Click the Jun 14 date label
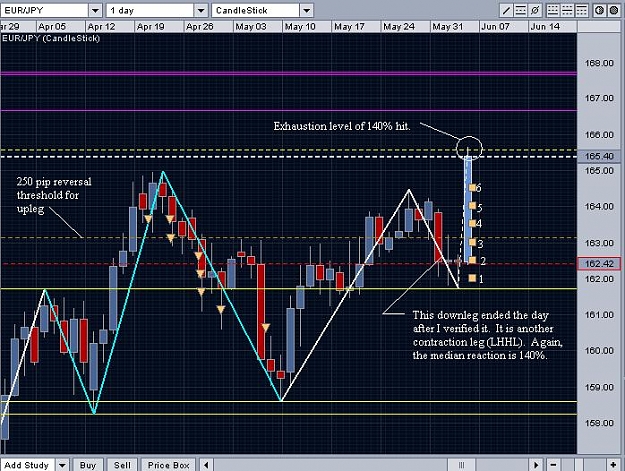The image size is (625, 471). click(x=545, y=27)
